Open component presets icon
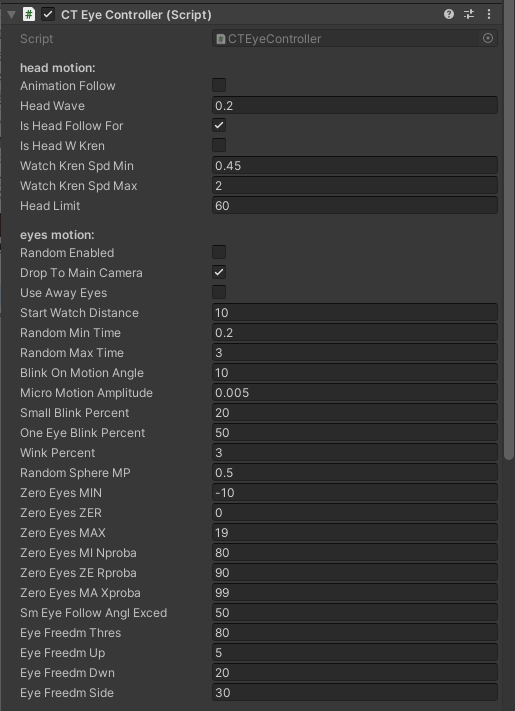515x711 pixels. pyautogui.click(x=469, y=15)
